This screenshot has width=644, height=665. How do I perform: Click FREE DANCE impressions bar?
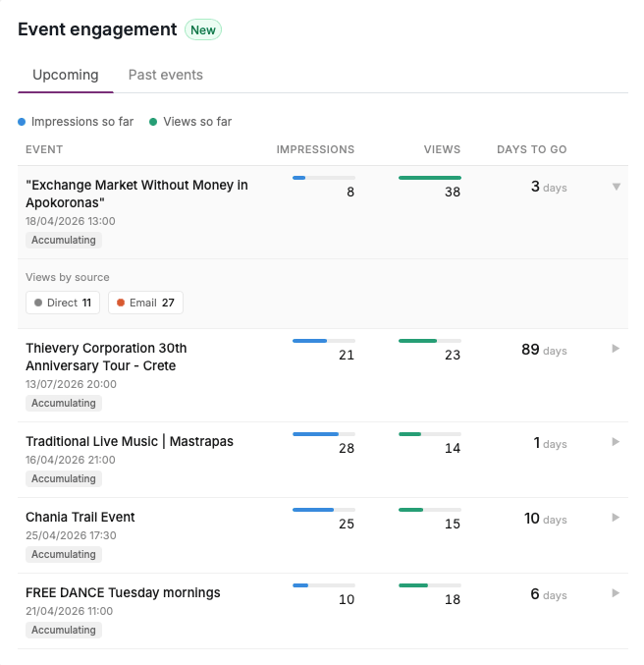click(324, 585)
